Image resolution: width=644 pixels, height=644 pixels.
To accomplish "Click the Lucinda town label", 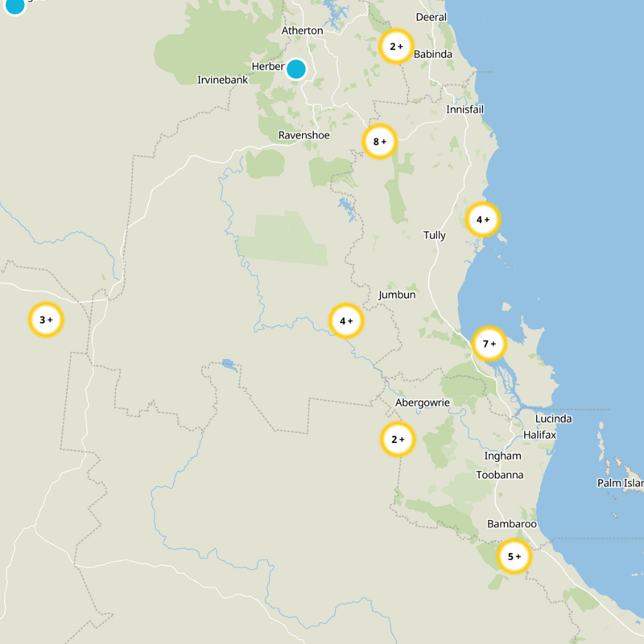I will coord(553,419).
